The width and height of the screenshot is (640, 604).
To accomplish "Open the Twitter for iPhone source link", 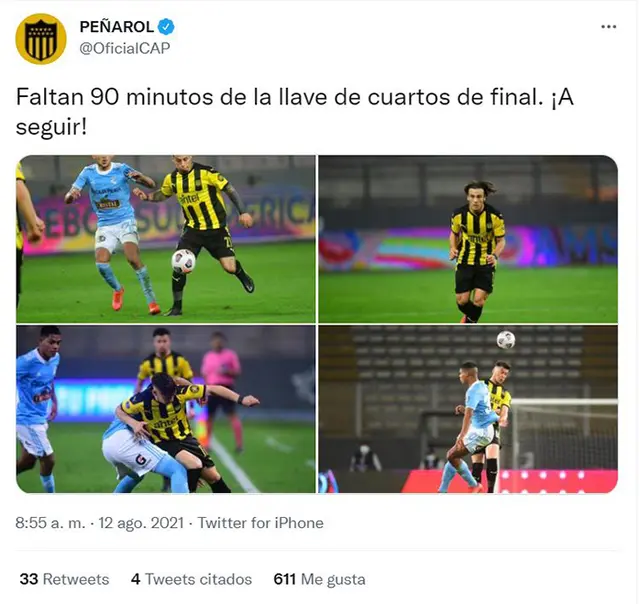I will pos(260,523).
